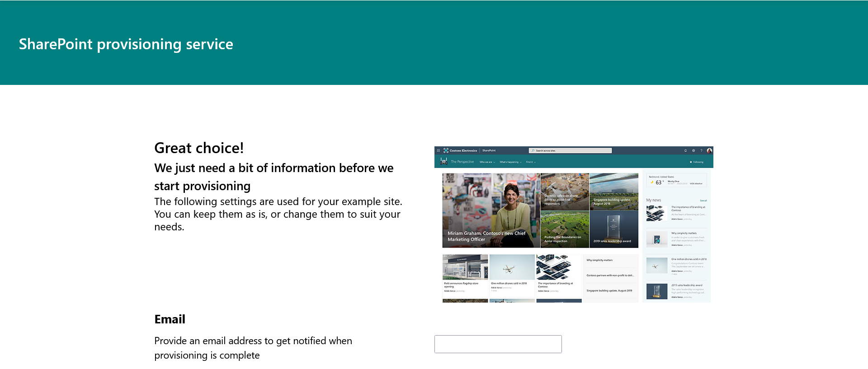The width and height of the screenshot is (868, 369).
Task: Click the "Great choice!" heading
Action: 199,148
